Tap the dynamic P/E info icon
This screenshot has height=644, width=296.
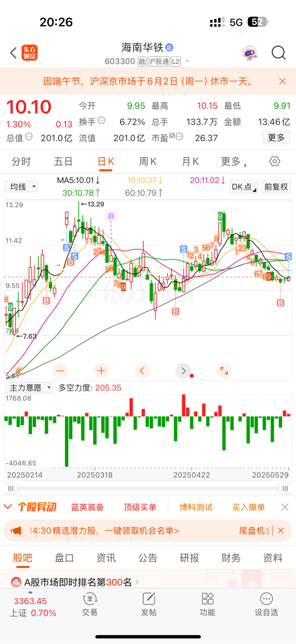(179, 137)
